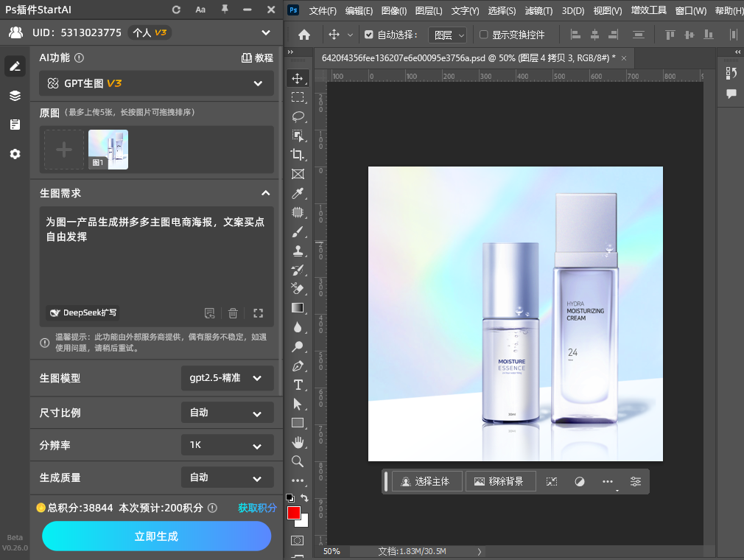Open the 分辨率 1K dropdown
Screen dimensions: 744x560
click(228, 445)
